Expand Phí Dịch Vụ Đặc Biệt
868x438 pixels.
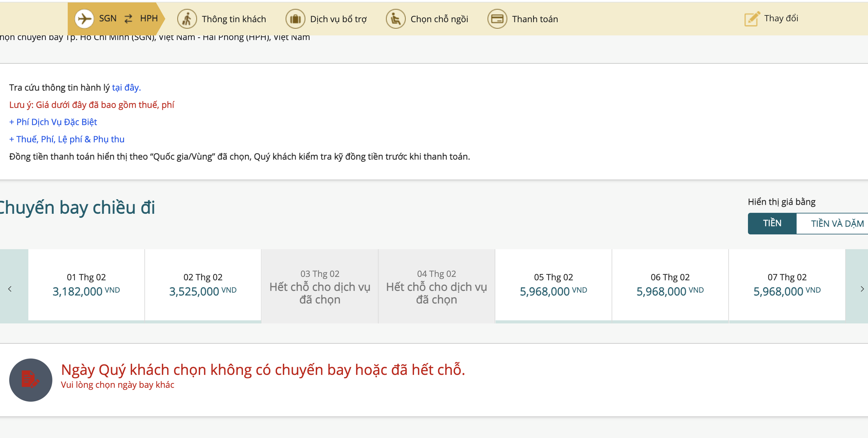53,122
